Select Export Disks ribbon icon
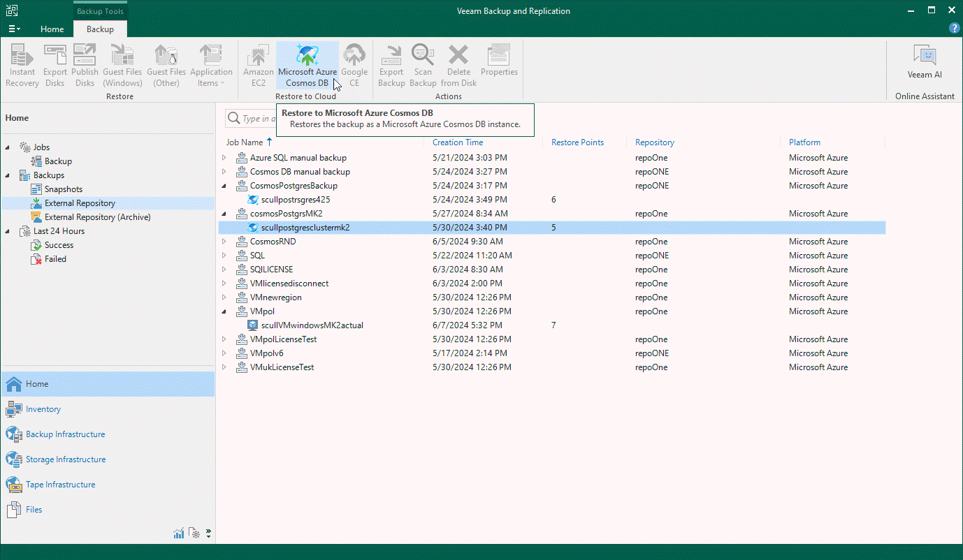963x560 pixels. click(x=55, y=65)
